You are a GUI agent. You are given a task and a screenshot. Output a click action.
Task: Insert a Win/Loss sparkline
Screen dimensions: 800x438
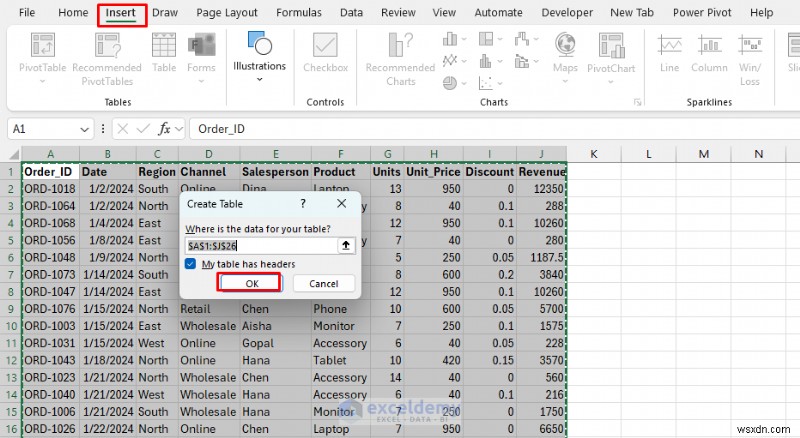tap(750, 59)
